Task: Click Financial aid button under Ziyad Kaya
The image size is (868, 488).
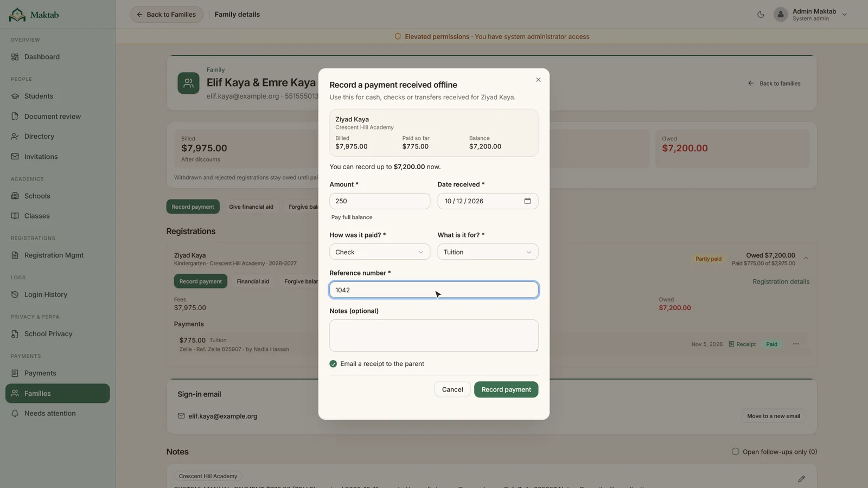Action: click(x=253, y=281)
